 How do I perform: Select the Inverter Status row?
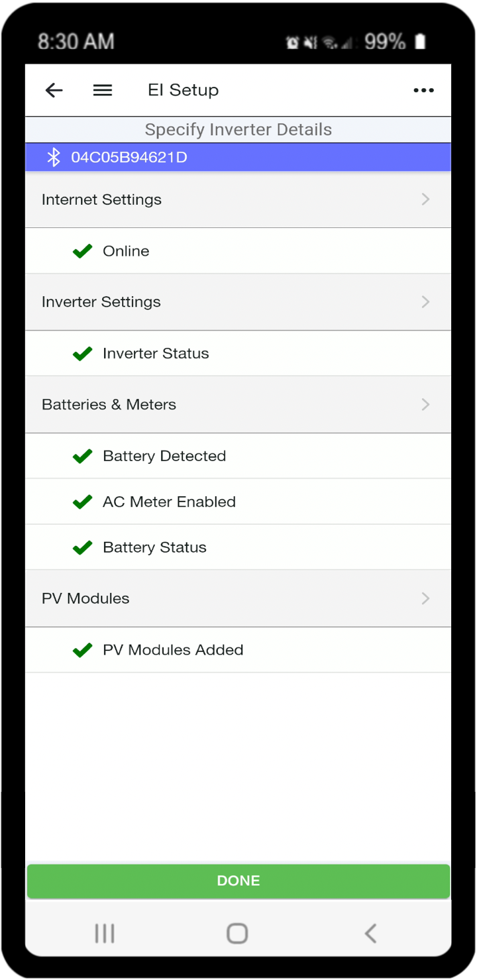pos(238,353)
